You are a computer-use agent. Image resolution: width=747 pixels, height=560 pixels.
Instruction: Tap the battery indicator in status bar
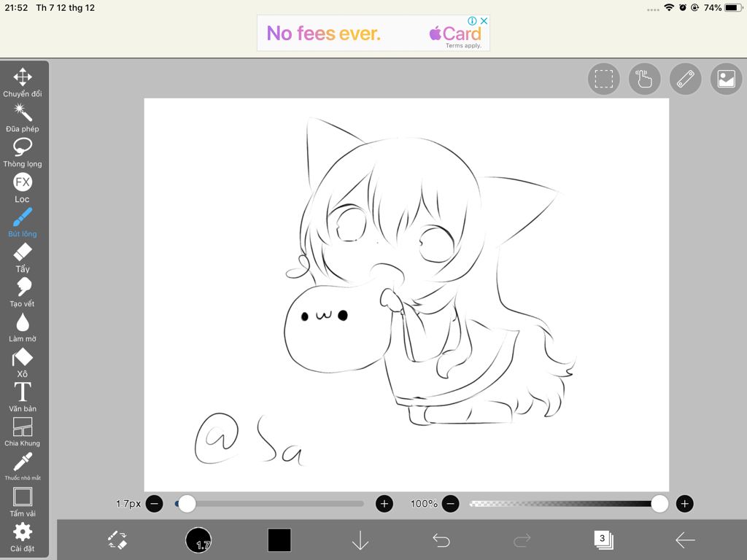(733, 7)
